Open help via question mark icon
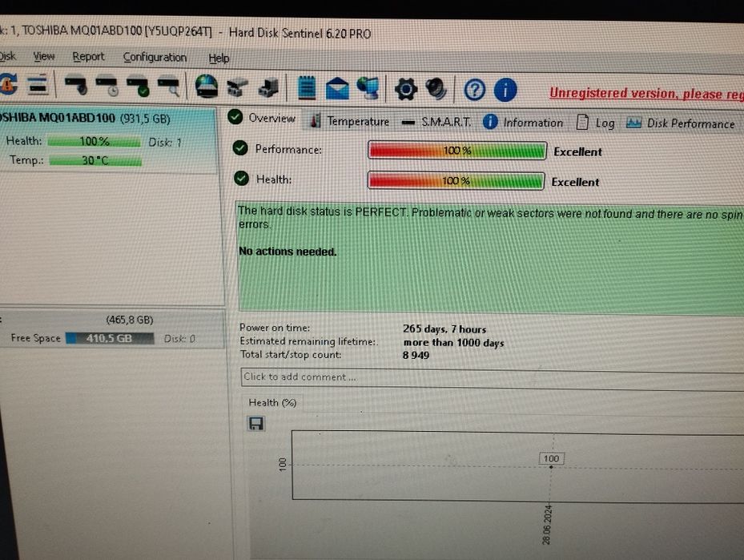This screenshot has height=560, width=744. click(x=474, y=90)
